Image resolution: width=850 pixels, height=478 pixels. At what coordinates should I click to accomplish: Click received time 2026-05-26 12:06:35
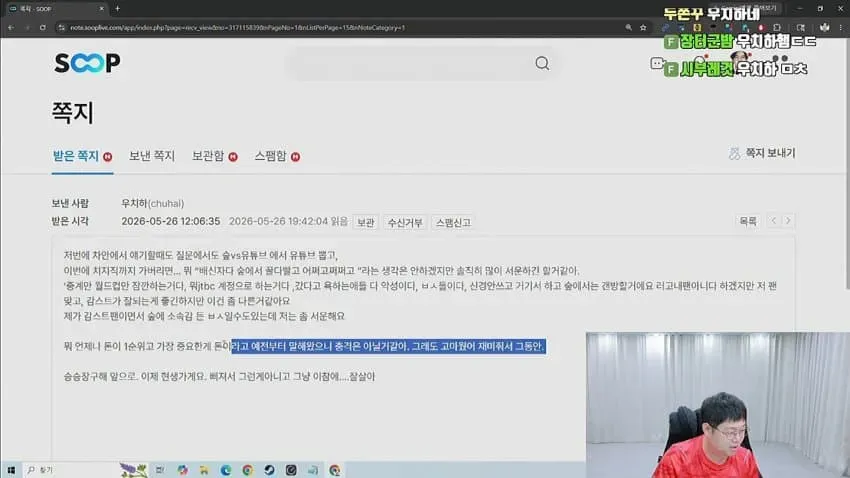click(x=171, y=221)
